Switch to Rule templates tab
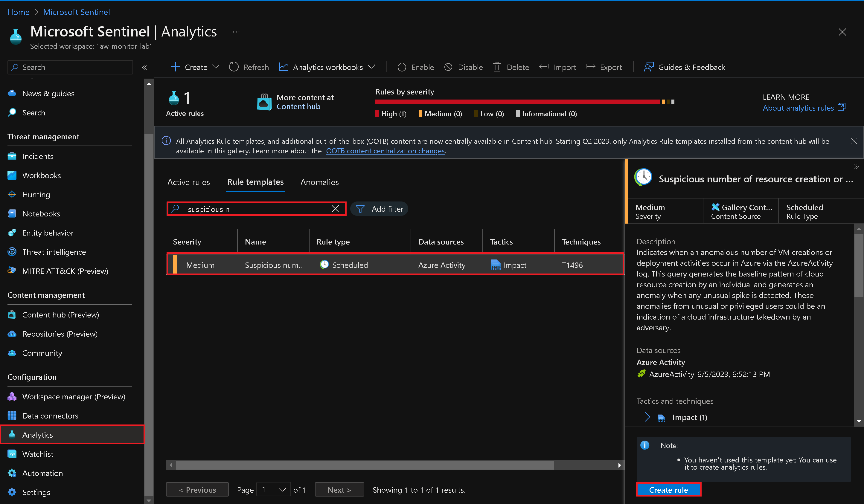The height and width of the screenshot is (504, 864). point(255,182)
